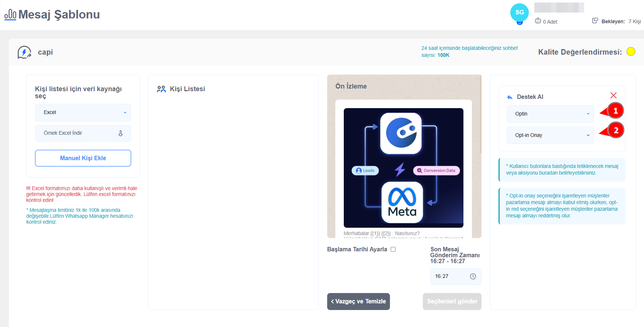Click the clock icon in the time field
The image size is (644, 327).
[473, 276]
